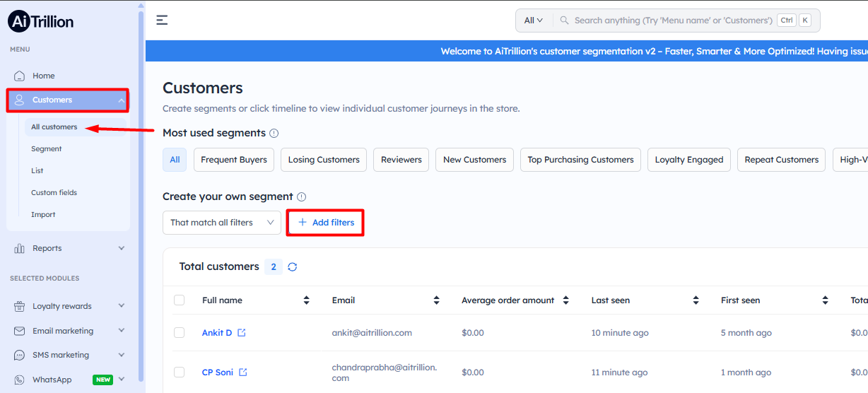This screenshot has height=393, width=868.
Task: Open the 'That match all filters' dropdown
Action: (x=221, y=223)
